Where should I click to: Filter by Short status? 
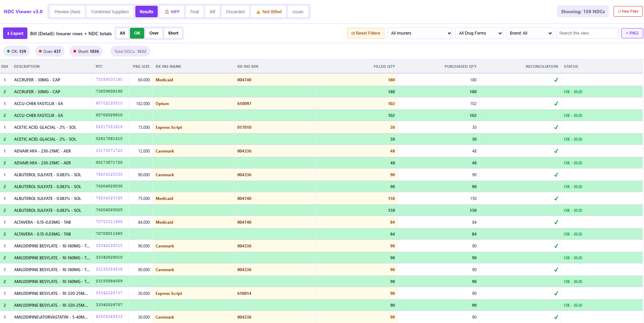pos(173,33)
